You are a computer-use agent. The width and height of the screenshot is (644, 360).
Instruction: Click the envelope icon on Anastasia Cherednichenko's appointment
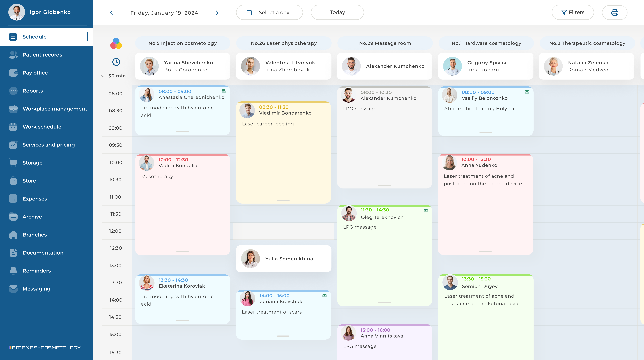224,91
